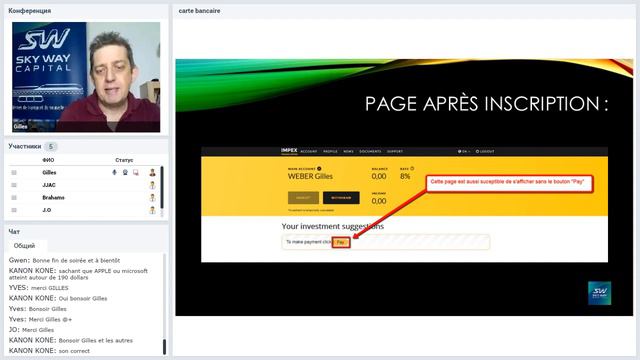The image size is (640, 360).
Task: Click the Чат panel title
Action: coord(14,232)
